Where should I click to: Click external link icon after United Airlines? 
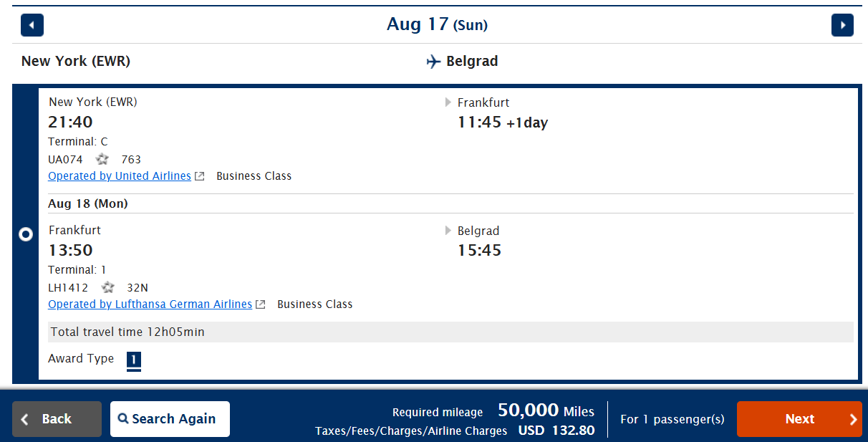pos(200,176)
